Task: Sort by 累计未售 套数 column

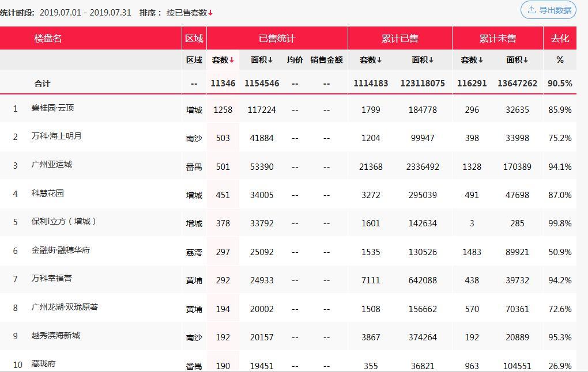Action: (472, 60)
